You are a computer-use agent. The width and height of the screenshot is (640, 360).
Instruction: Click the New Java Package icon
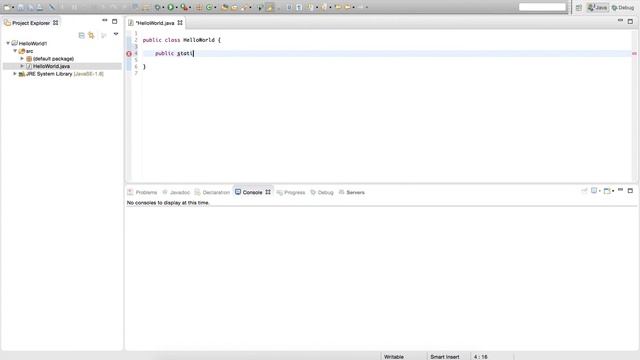point(199,7)
